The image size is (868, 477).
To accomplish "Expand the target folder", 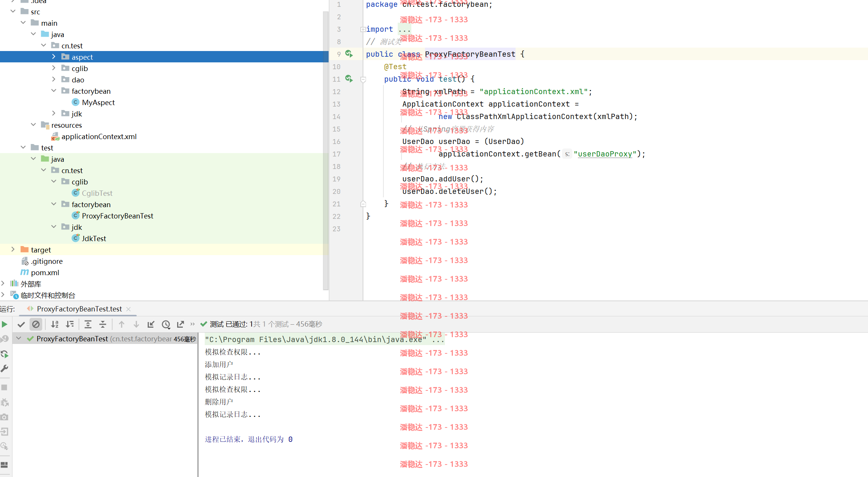I will (x=13, y=249).
